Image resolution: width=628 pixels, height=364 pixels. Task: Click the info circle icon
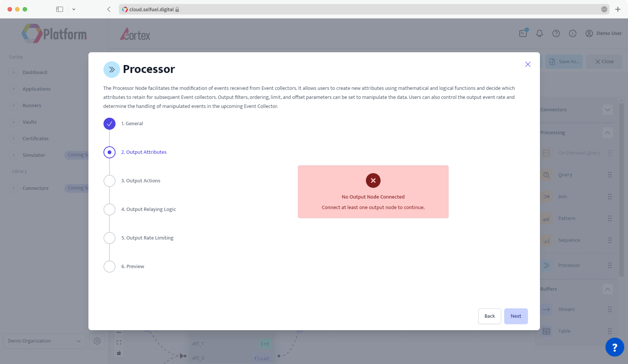[x=573, y=33]
